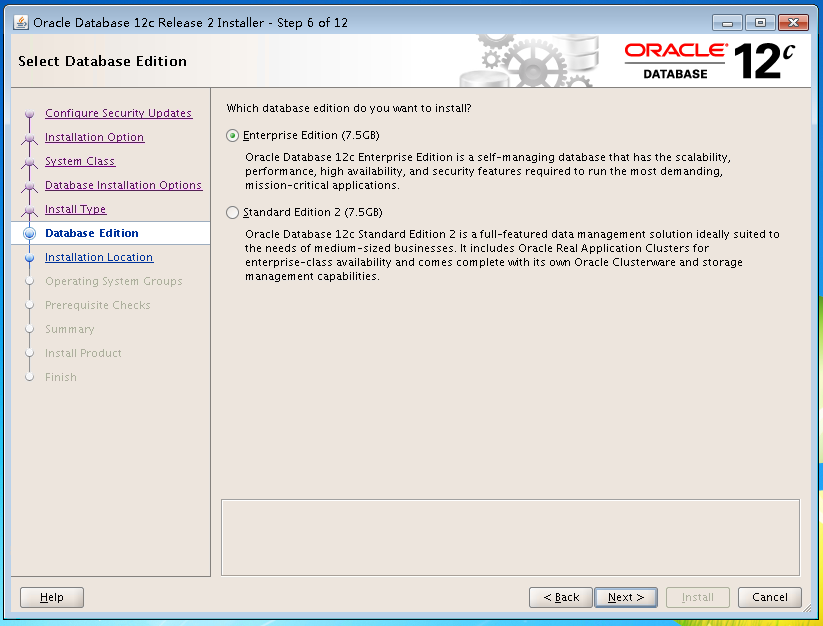823x626 pixels.
Task: Select Enterprise Edition radio button
Action: 233,135
